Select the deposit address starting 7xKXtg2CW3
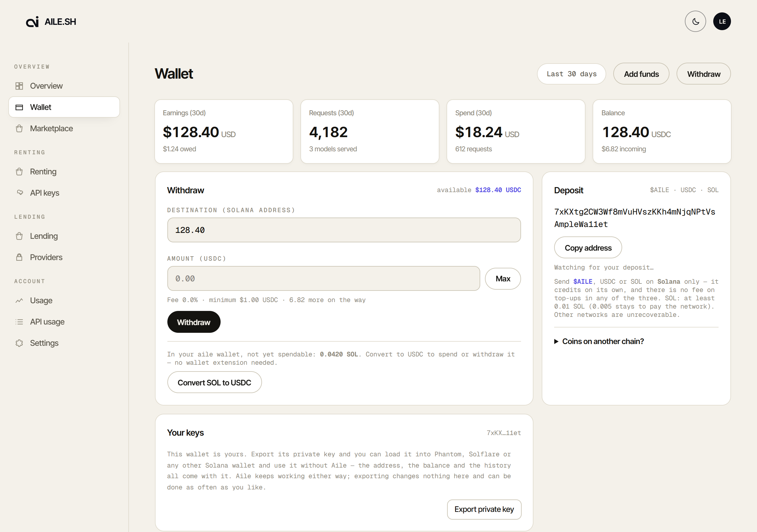The width and height of the screenshot is (757, 532). point(634,218)
